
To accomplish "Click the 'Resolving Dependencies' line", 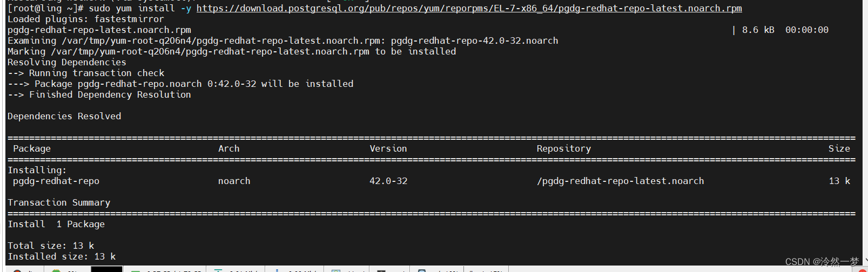I will [x=67, y=62].
